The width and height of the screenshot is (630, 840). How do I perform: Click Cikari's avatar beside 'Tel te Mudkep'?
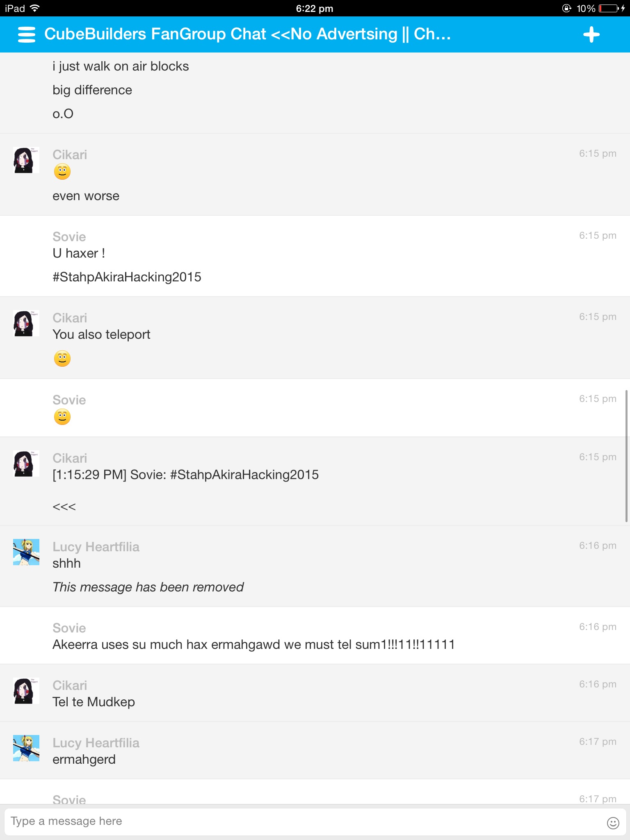click(26, 691)
